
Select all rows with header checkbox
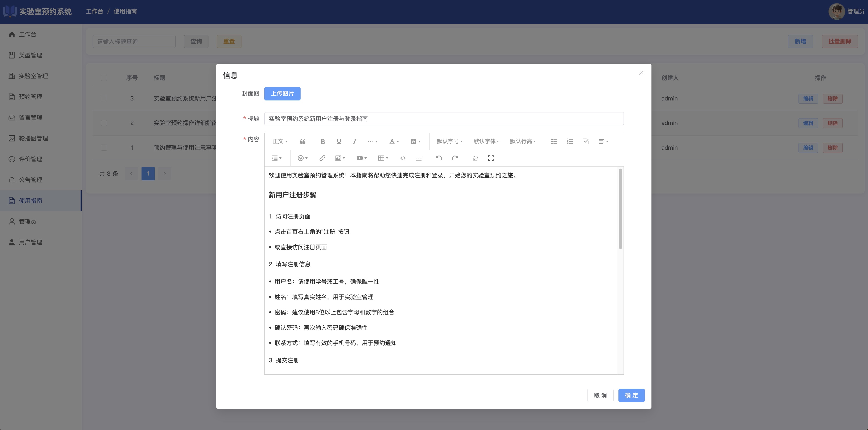coord(104,78)
